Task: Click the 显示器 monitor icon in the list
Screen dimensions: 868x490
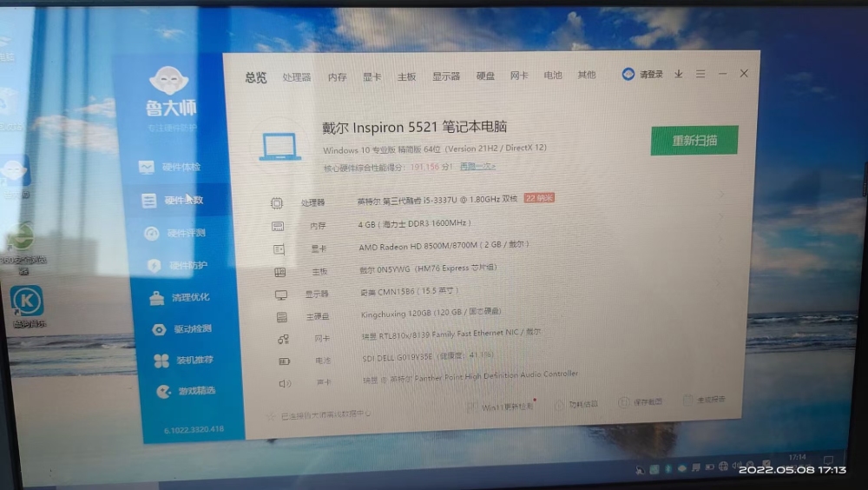Action: [x=281, y=295]
